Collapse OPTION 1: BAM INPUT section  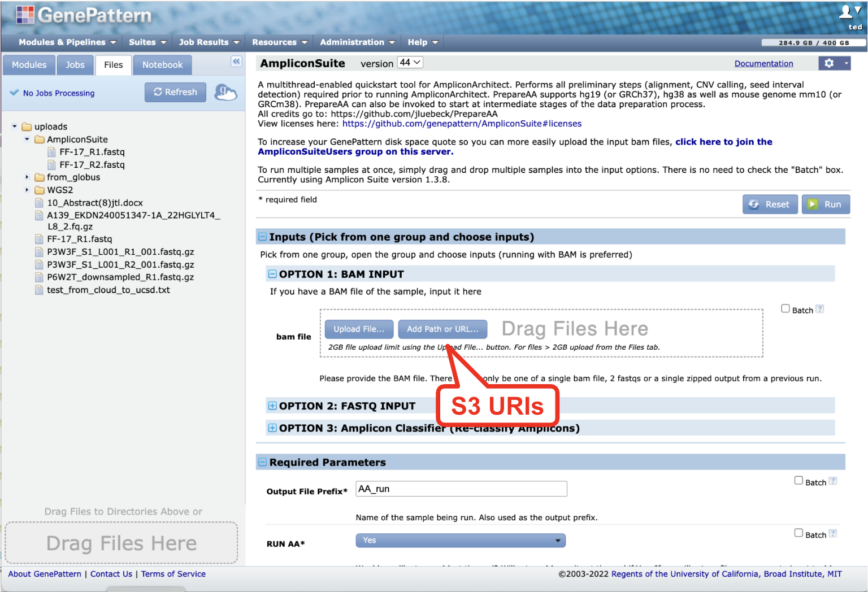click(272, 274)
